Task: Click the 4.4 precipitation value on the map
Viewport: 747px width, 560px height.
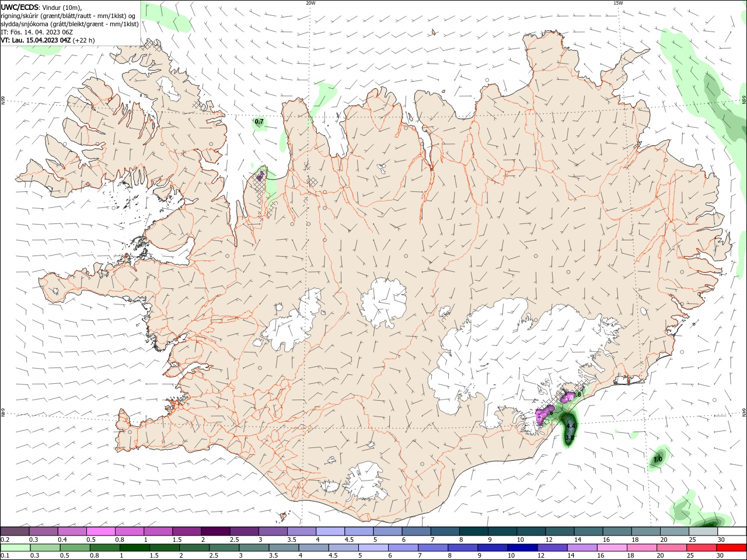Action: click(x=571, y=427)
